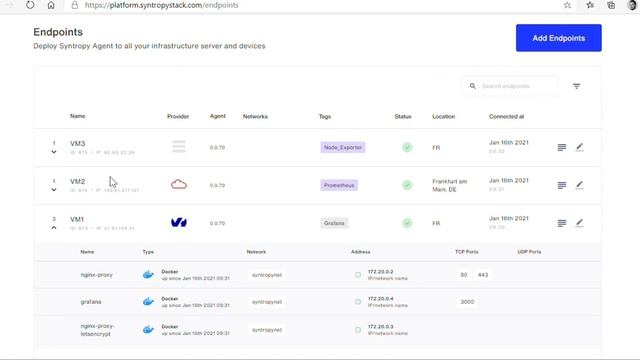Screen dimensions: 640x360
Task: Click the VM3 provider icon
Action: [x=178, y=146]
